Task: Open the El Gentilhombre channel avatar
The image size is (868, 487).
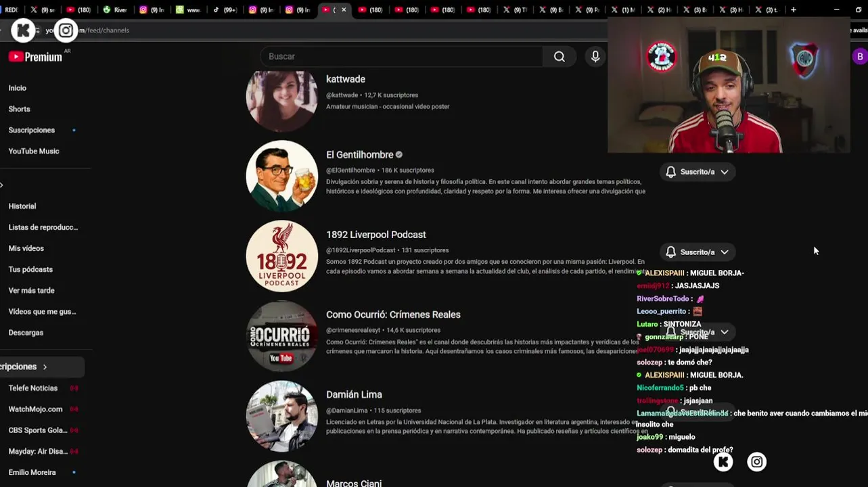Action: click(281, 177)
